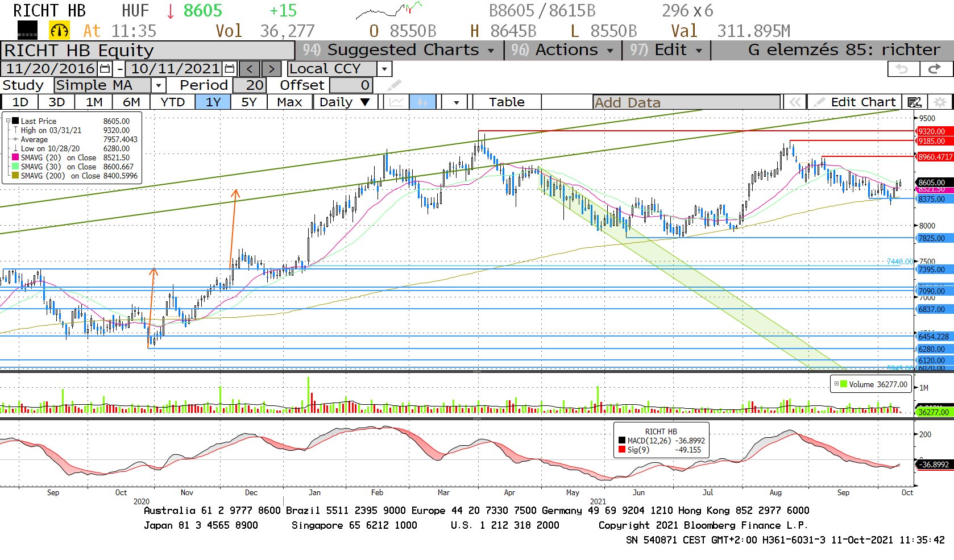Image resolution: width=954 pixels, height=560 pixels.
Task: Step the date range forward
Action: point(271,69)
